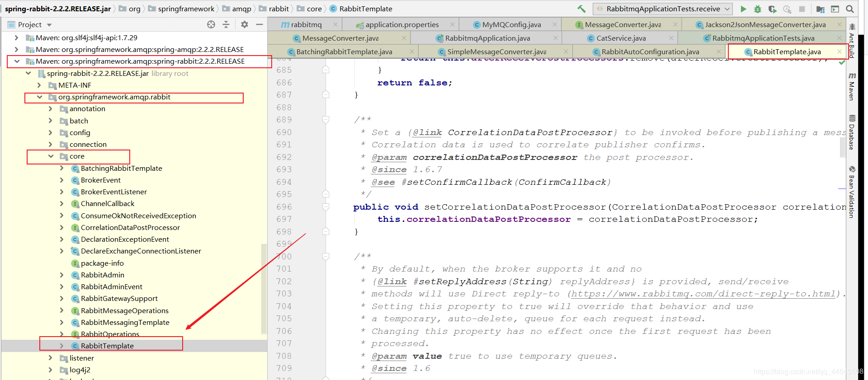Screen dimensions: 868x380
Task: Select package-info in core package
Action: coord(102,263)
